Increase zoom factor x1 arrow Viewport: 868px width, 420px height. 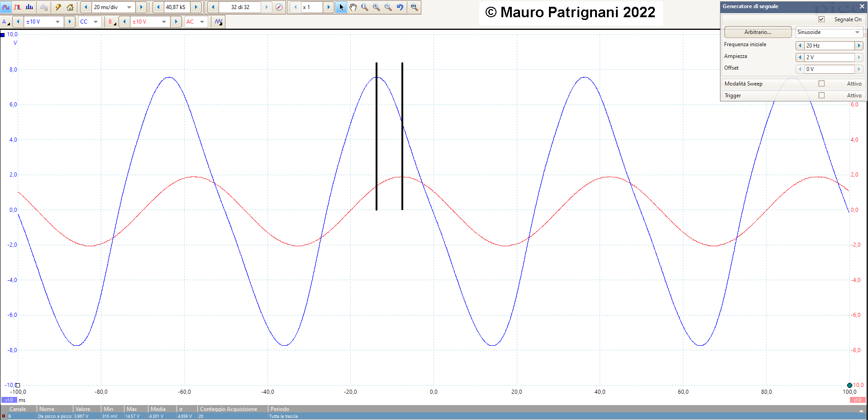coord(329,7)
